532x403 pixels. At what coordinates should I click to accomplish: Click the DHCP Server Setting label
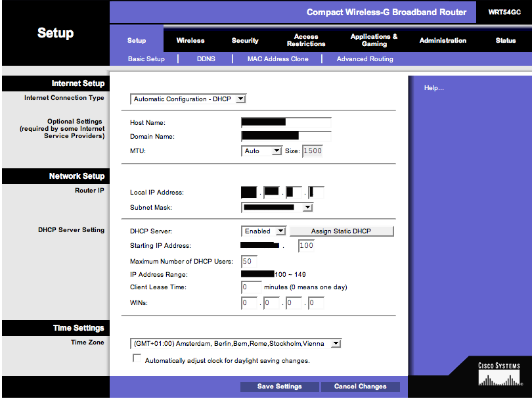pyautogui.click(x=71, y=230)
